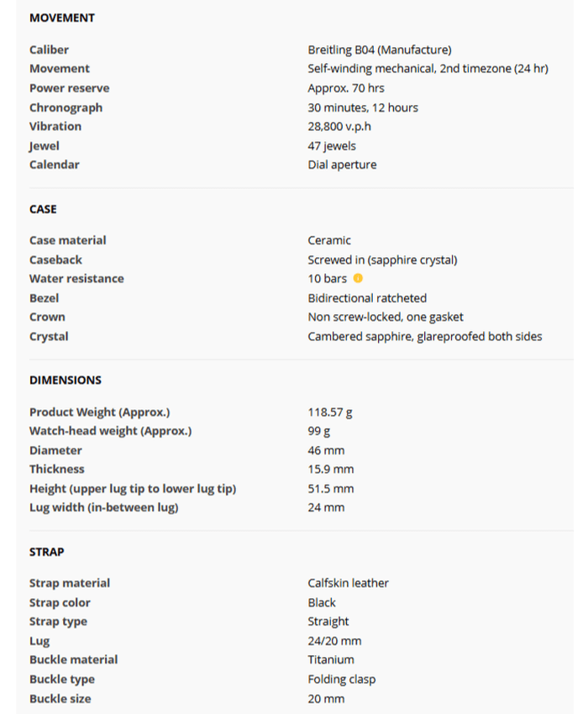588x714 pixels.
Task: Click the Power reserve label
Action: tap(69, 88)
